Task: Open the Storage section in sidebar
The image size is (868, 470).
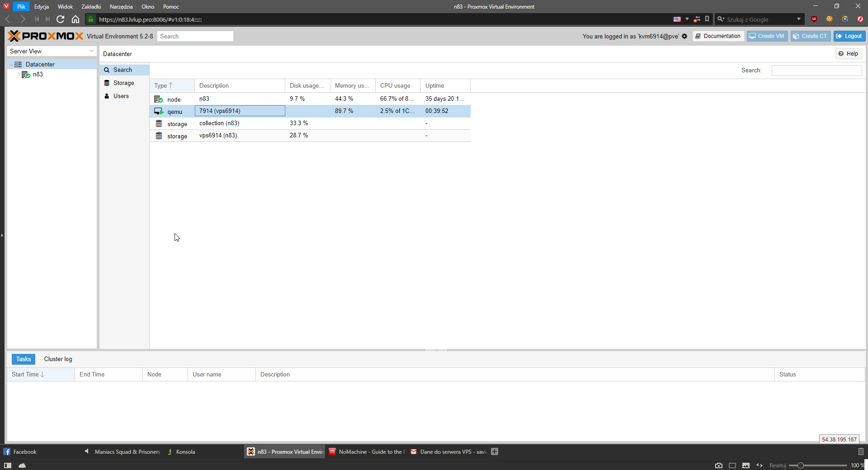Action: pos(123,83)
